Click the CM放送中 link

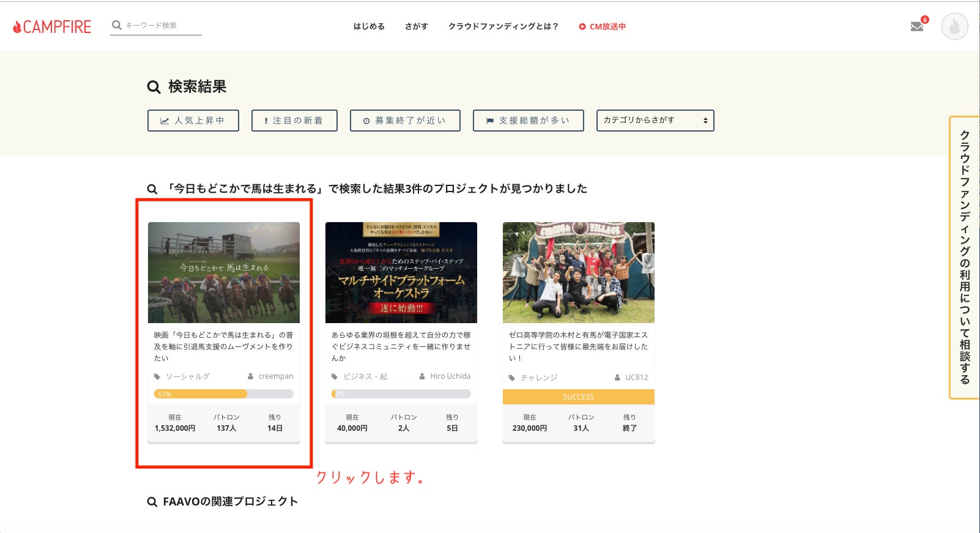pos(603,26)
